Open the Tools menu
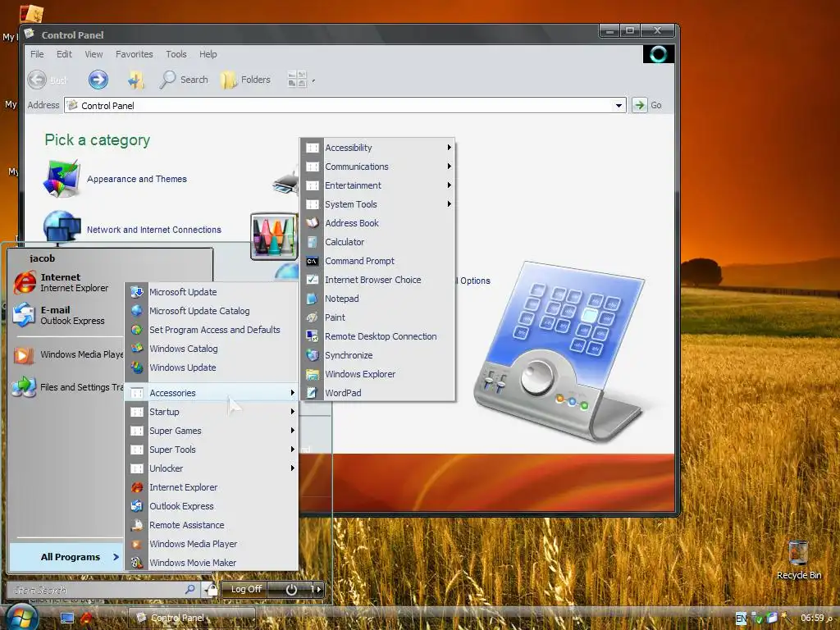Viewport: 840px width, 630px height. [176, 54]
